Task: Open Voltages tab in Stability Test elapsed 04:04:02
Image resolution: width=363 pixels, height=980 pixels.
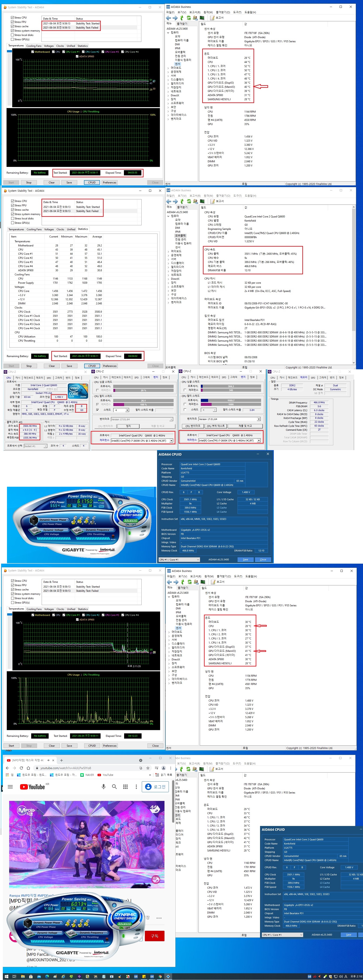Action: [x=49, y=229]
